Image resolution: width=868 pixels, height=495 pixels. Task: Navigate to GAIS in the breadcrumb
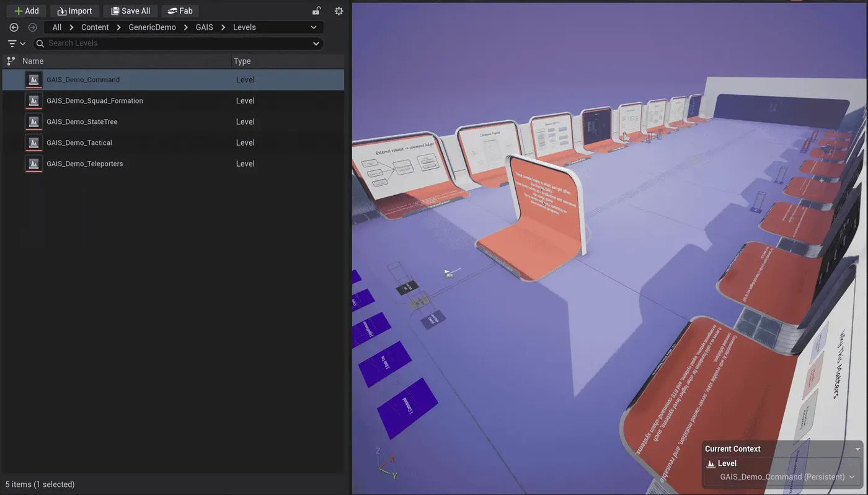click(x=204, y=27)
